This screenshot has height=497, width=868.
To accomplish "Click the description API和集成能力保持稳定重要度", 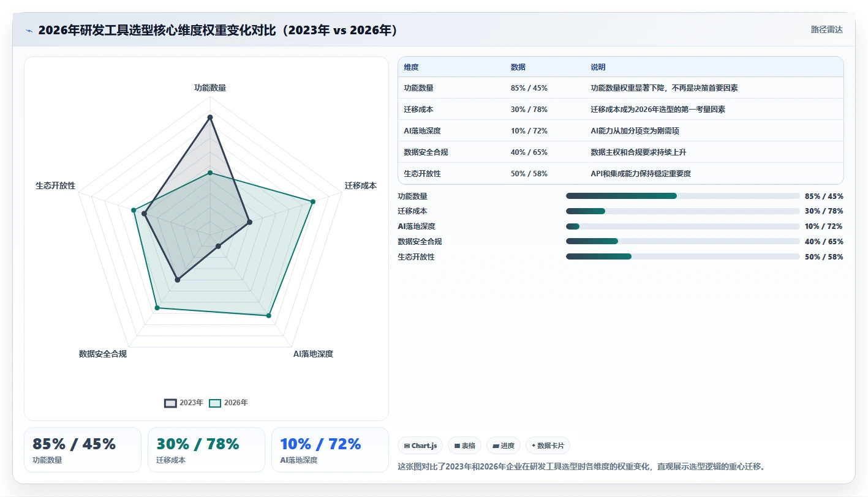I will [x=641, y=174].
